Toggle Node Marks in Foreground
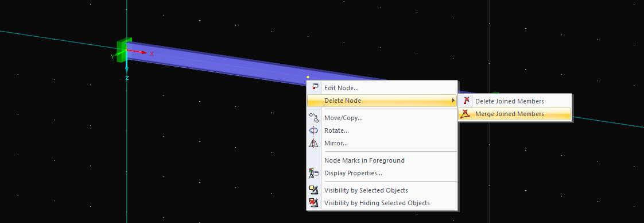The width and height of the screenshot is (644, 223). pos(382,160)
